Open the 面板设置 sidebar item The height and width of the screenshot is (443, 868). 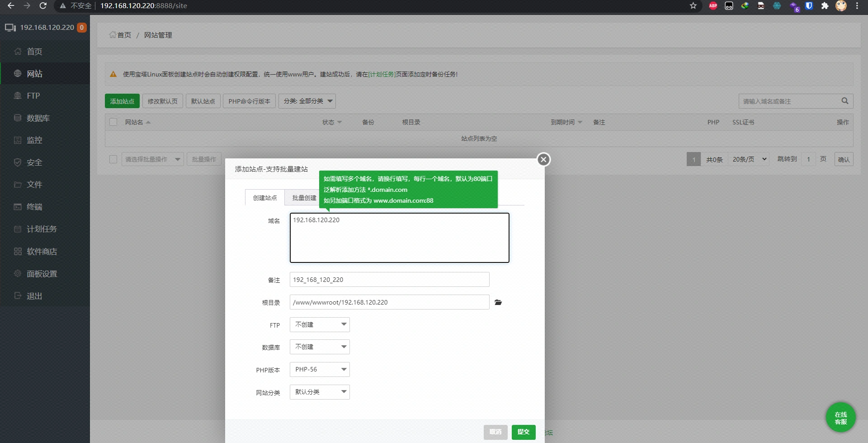[45, 273]
